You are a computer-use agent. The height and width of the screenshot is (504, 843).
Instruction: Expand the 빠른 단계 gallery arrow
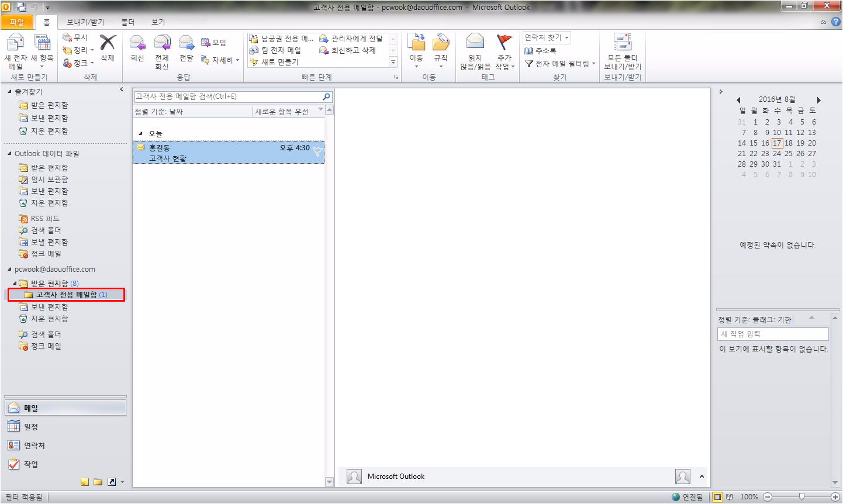pyautogui.click(x=393, y=62)
